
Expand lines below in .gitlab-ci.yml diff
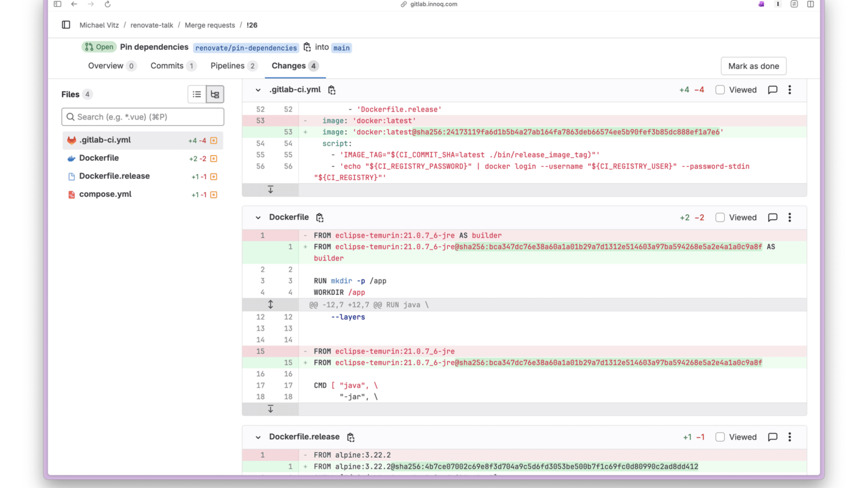pos(270,190)
